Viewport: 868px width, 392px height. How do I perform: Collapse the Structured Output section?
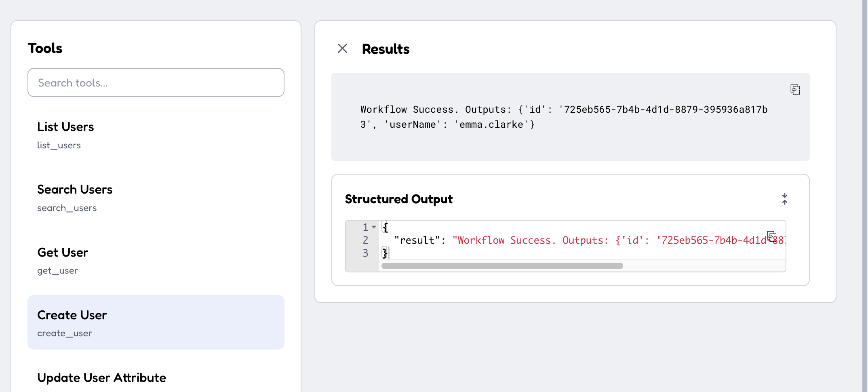tap(784, 199)
